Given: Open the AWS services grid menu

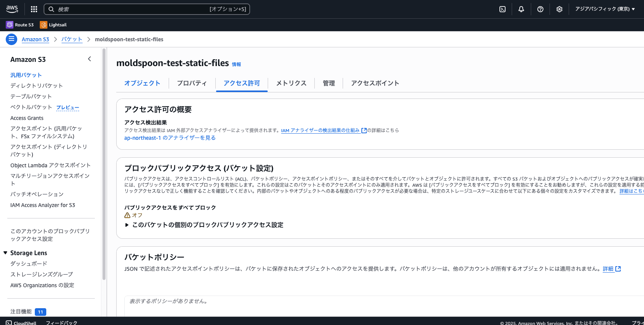Looking at the screenshot, I should point(34,9).
